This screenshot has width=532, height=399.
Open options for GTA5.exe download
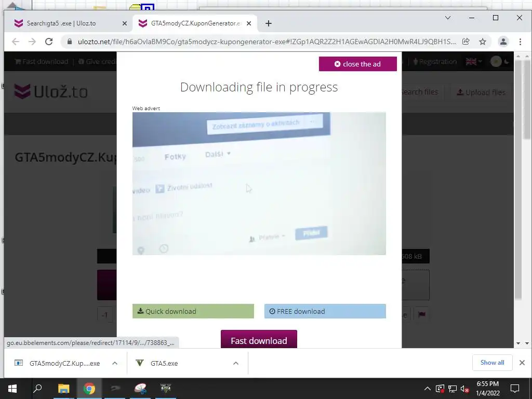pyautogui.click(x=236, y=363)
